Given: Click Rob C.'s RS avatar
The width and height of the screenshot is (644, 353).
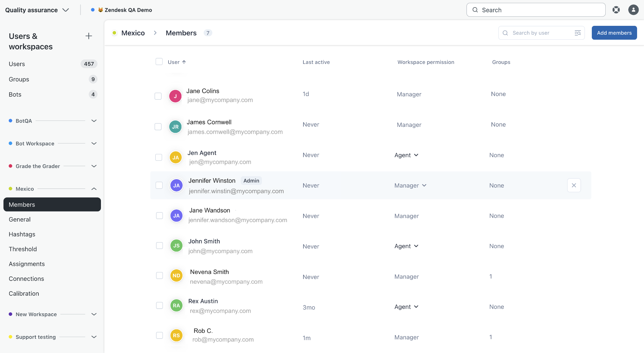Looking at the screenshot, I should [x=176, y=335].
